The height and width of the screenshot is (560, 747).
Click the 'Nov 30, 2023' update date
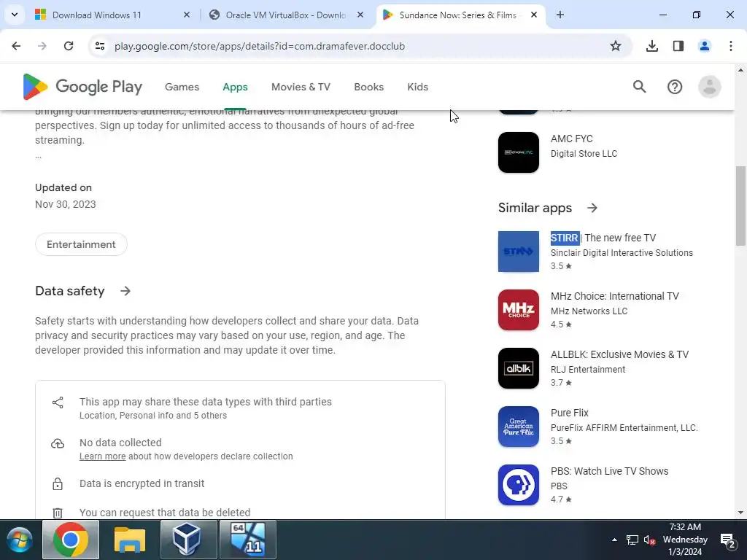[x=65, y=204]
